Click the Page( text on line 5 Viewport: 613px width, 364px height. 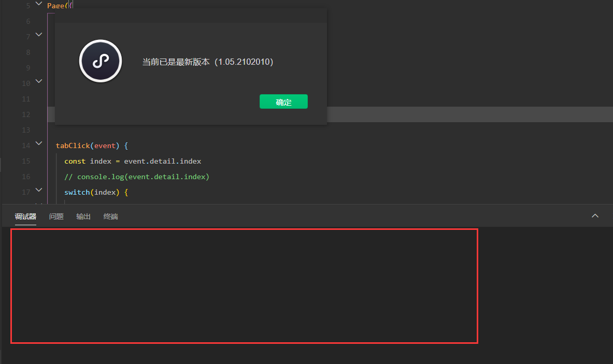57,6
